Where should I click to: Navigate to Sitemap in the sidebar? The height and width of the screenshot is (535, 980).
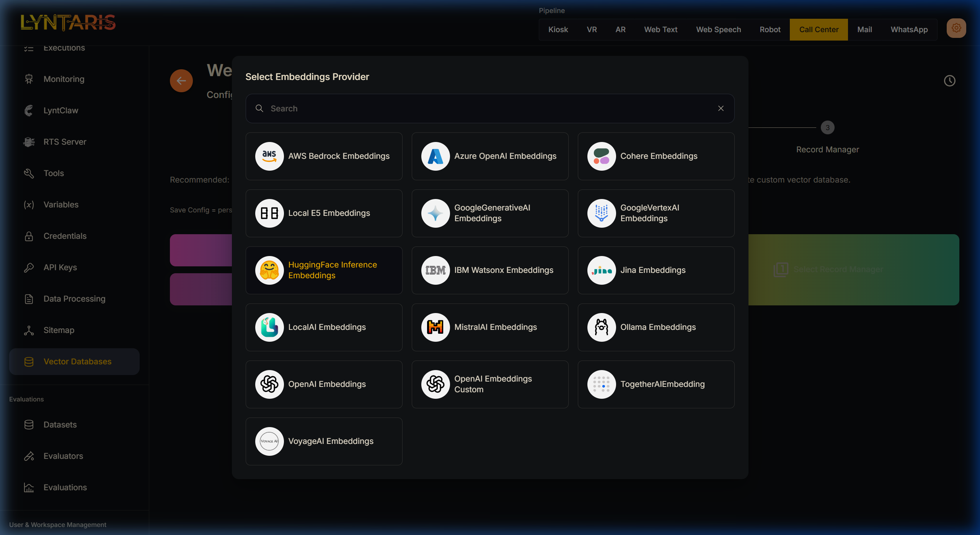pyautogui.click(x=74, y=330)
